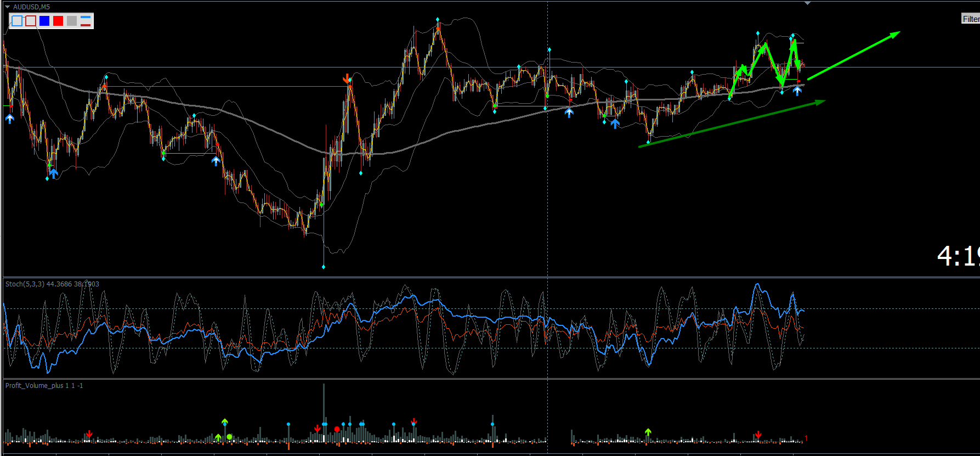Click the blue outlined square panel icon
The height and width of the screenshot is (456, 980).
point(17,21)
